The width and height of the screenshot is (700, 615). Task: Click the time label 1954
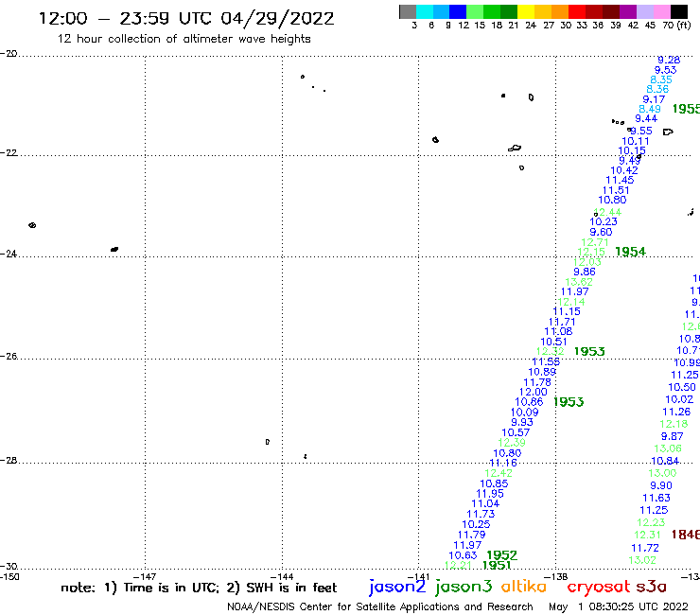click(x=630, y=252)
